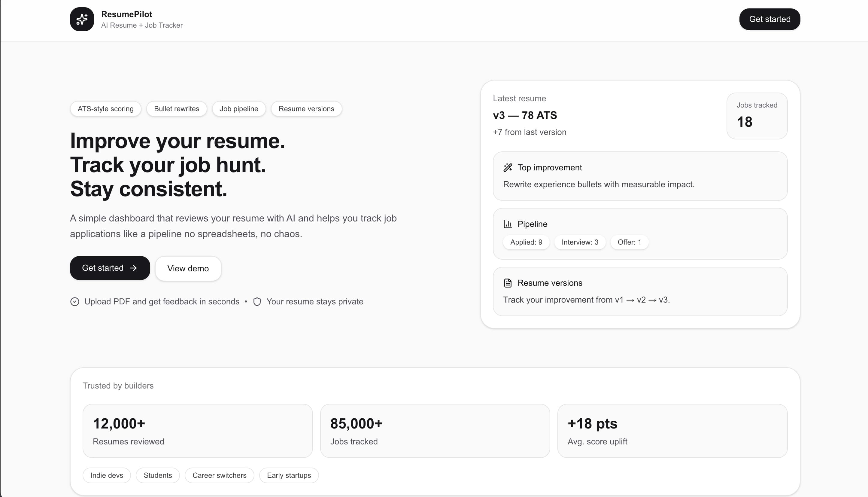Click the View demo button
The height and width of the screenshot is (497, 868).
point(188,268)
